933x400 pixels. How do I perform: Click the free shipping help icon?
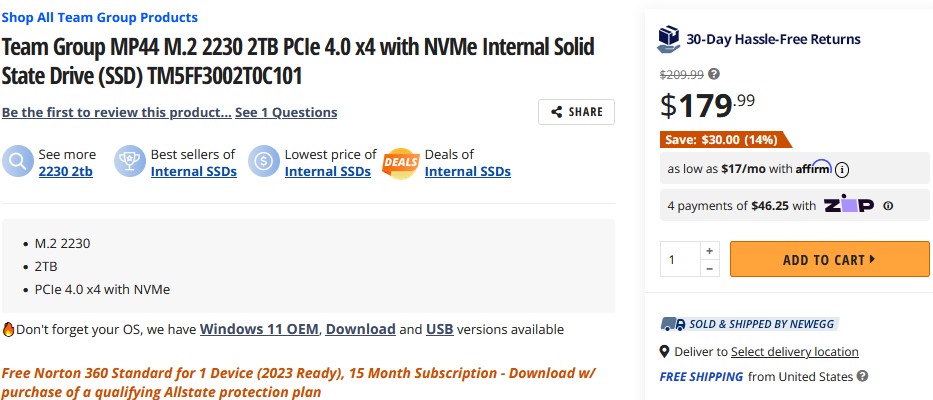pos(863,377)
